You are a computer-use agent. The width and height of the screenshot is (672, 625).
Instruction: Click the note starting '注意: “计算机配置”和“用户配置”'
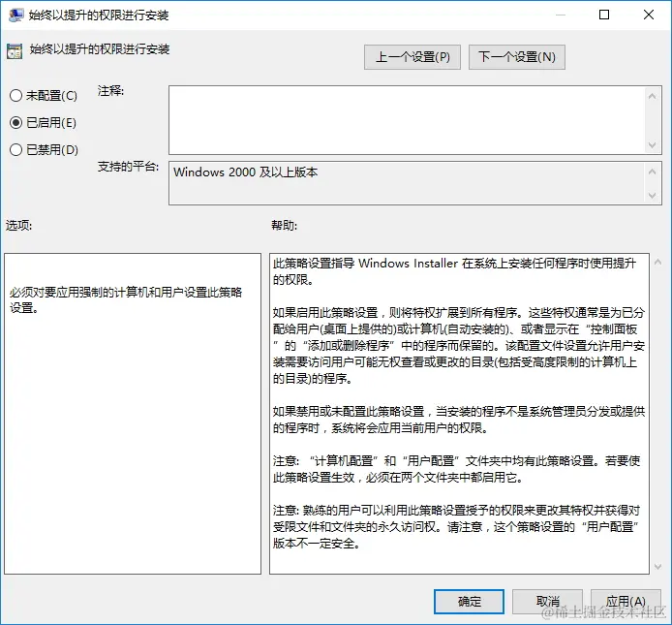click(457, 469)
